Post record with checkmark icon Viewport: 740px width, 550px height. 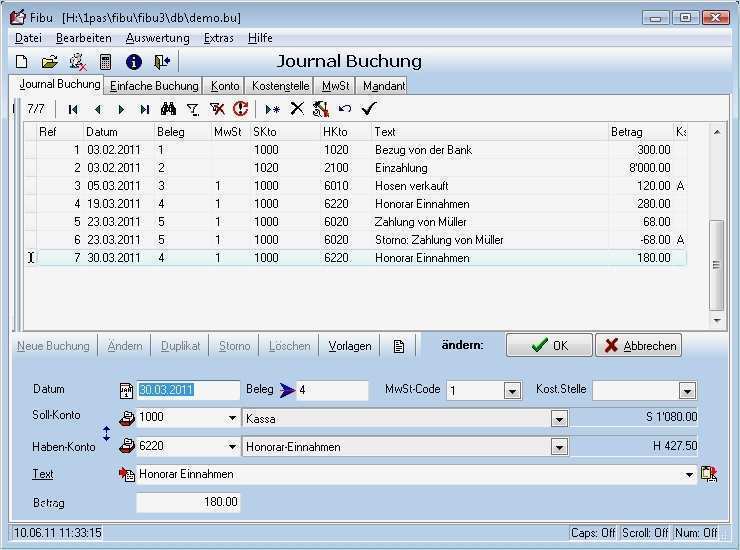click(369, 109)
